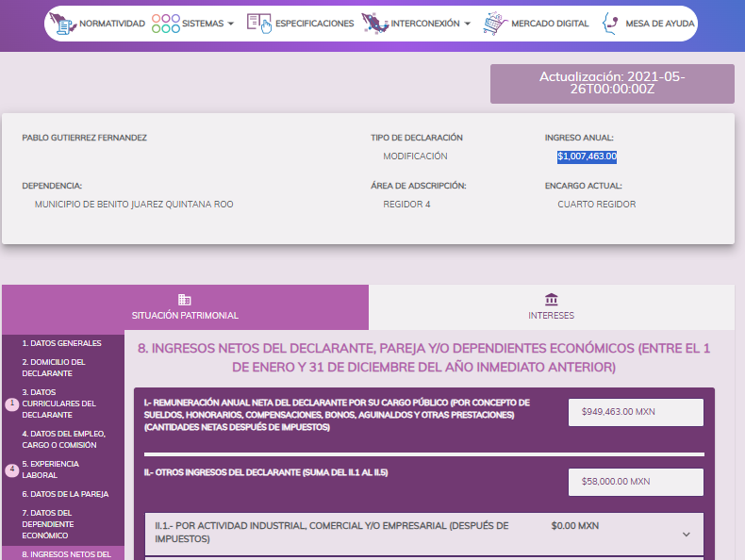Click the bank icon above Intereses
745x560 pixels.
click(551, 299)
